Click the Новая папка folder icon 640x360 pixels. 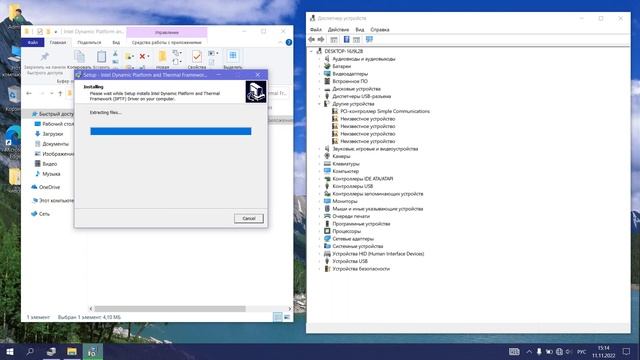[x=162, y=56]
